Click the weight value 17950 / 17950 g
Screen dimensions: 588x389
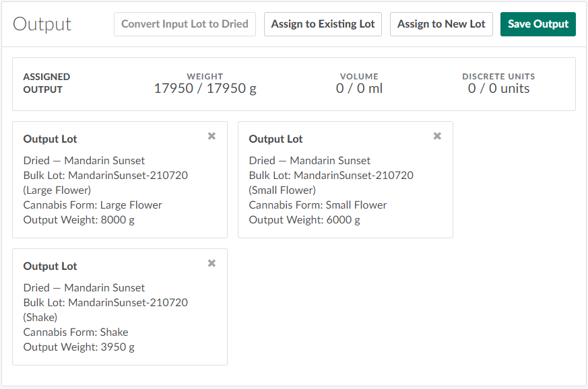[x=205, y=88]
